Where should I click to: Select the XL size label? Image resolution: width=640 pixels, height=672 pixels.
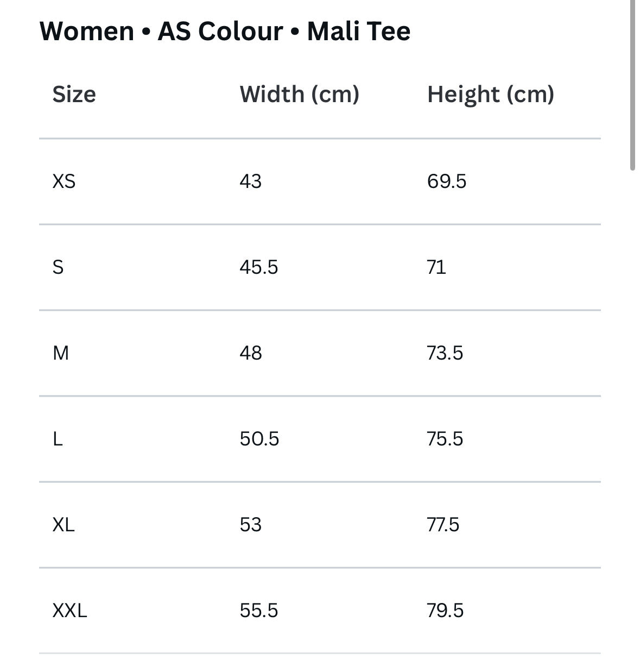click(x=64, y=525)
